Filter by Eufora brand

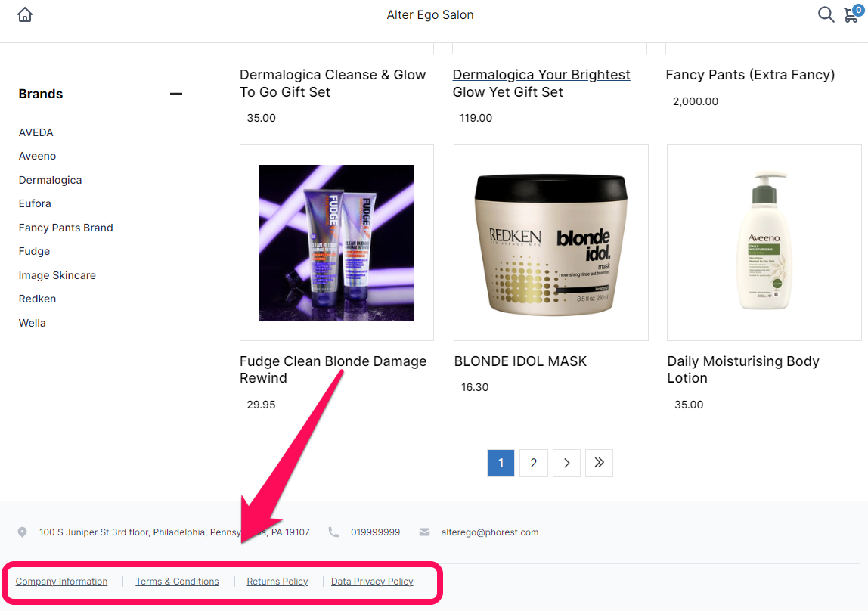(x=35, y=203)
